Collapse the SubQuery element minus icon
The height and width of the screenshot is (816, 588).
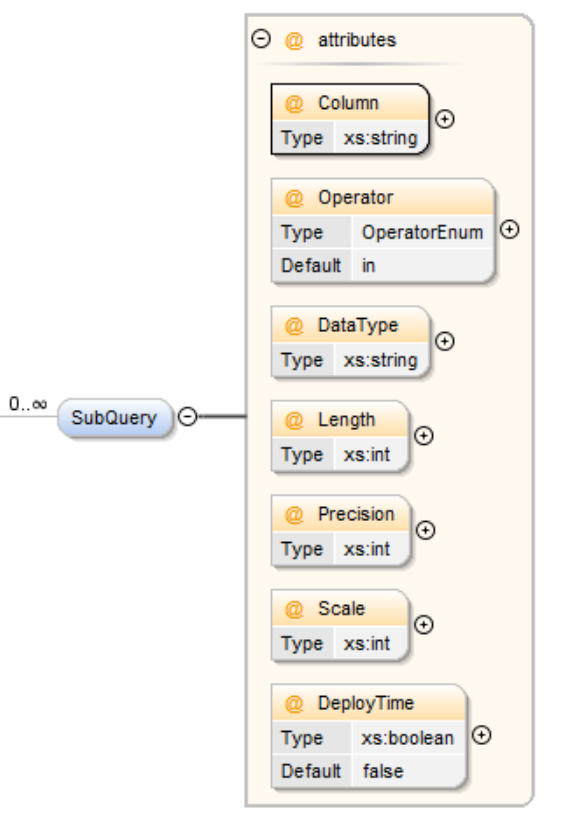[x=188, y=416]
